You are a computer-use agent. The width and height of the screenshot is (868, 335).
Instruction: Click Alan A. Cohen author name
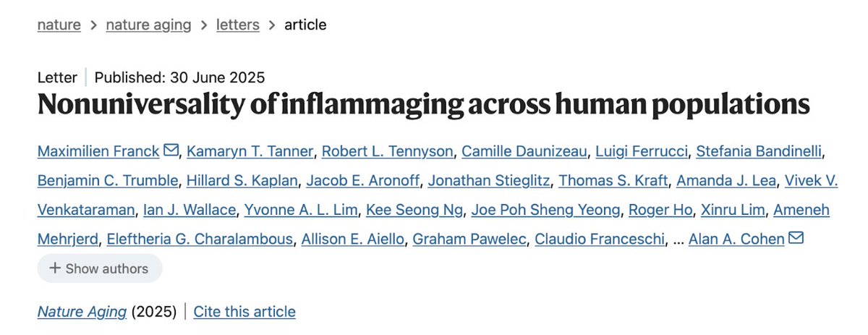point(736,239)
